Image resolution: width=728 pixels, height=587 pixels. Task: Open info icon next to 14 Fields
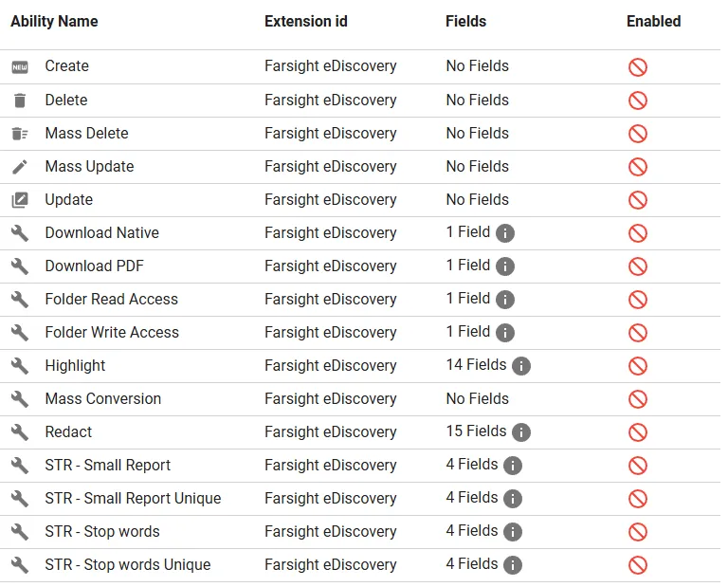pos(521,366)
